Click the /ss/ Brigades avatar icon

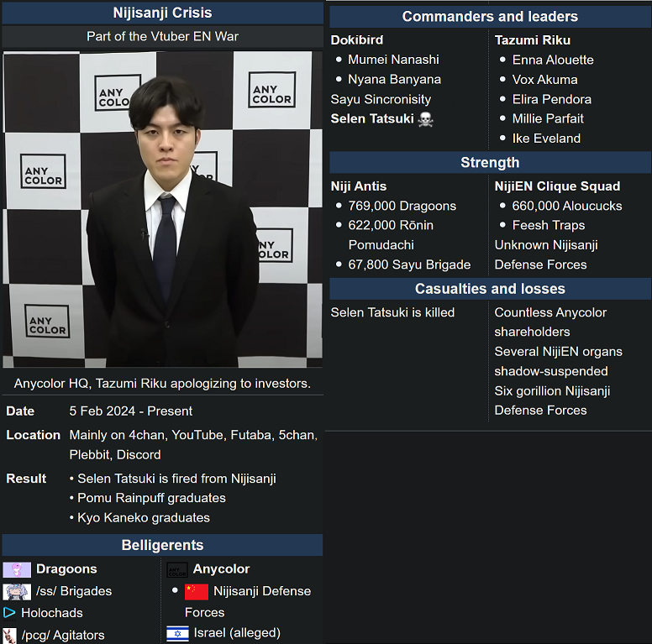click(17, 592)
